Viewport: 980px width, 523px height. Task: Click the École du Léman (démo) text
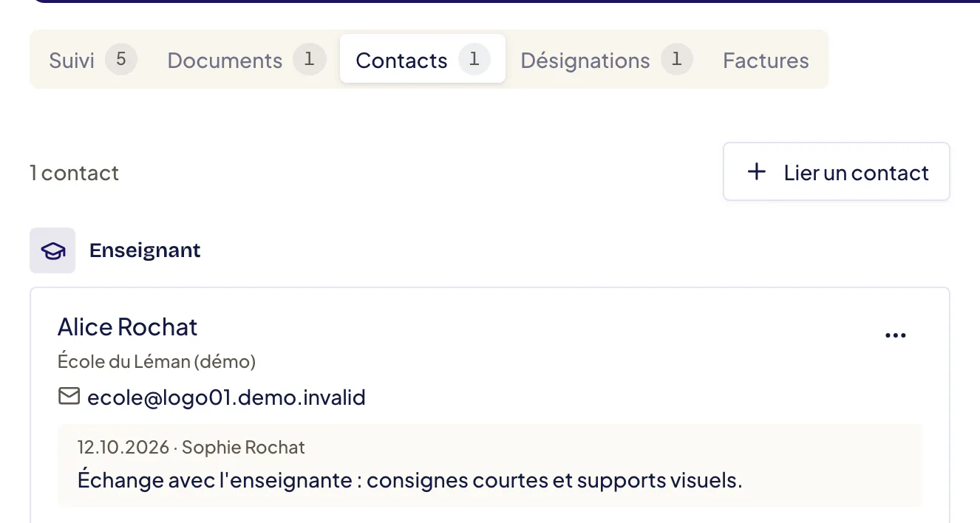pyautogui.click(x=157, y=362)
